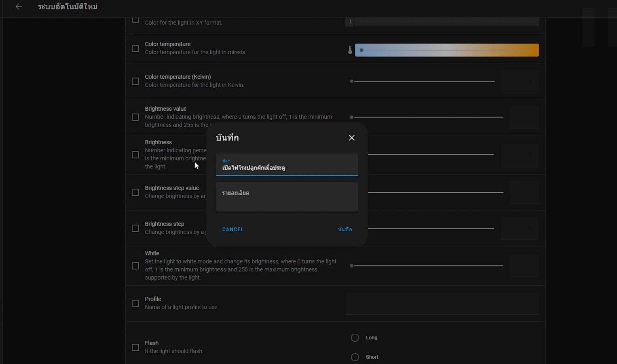Select the Long flash radio option

click(355, 338)
